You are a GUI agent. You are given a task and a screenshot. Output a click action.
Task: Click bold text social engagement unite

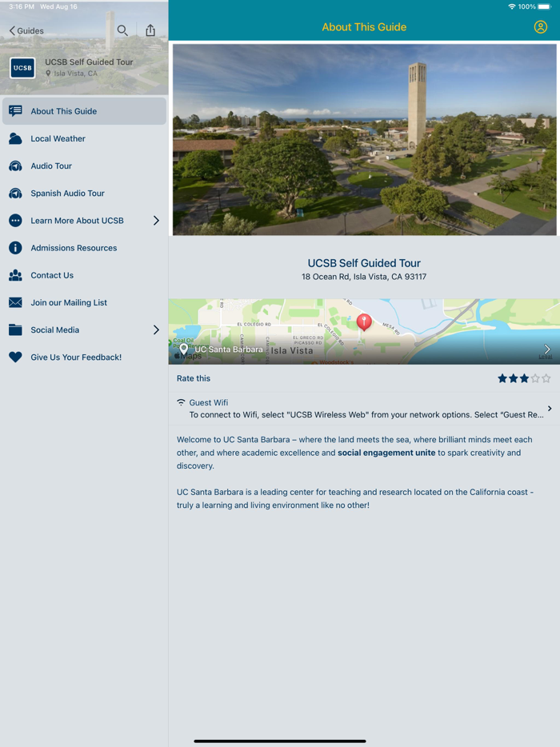[x=386, y=453]
